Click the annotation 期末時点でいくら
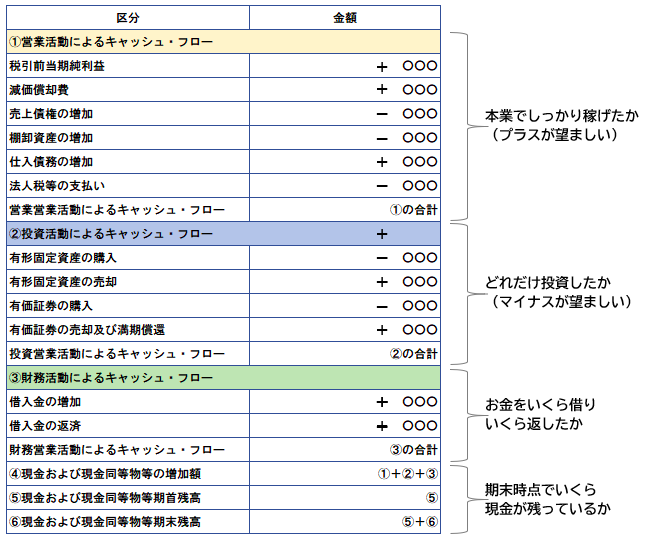 coord(541,490)
